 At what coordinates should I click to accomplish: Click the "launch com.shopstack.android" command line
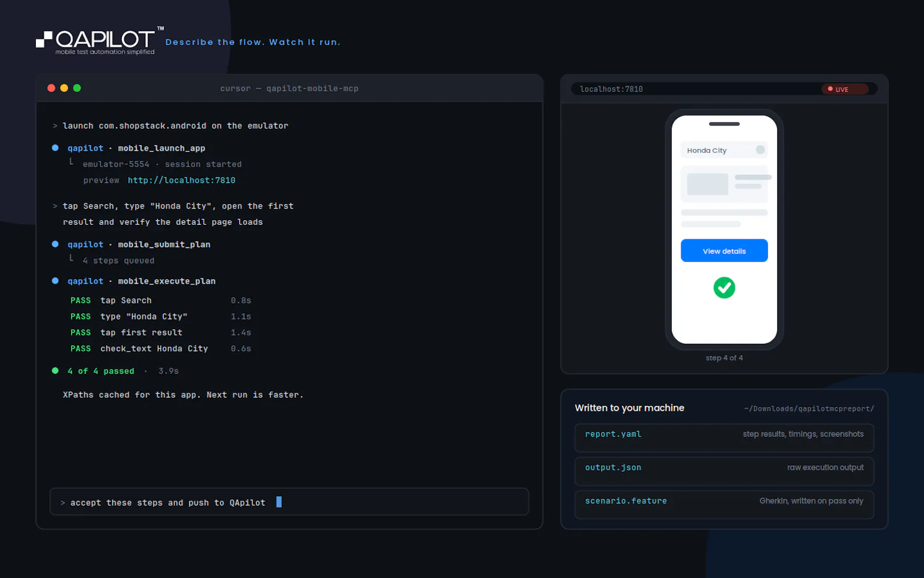pos(176,126)
